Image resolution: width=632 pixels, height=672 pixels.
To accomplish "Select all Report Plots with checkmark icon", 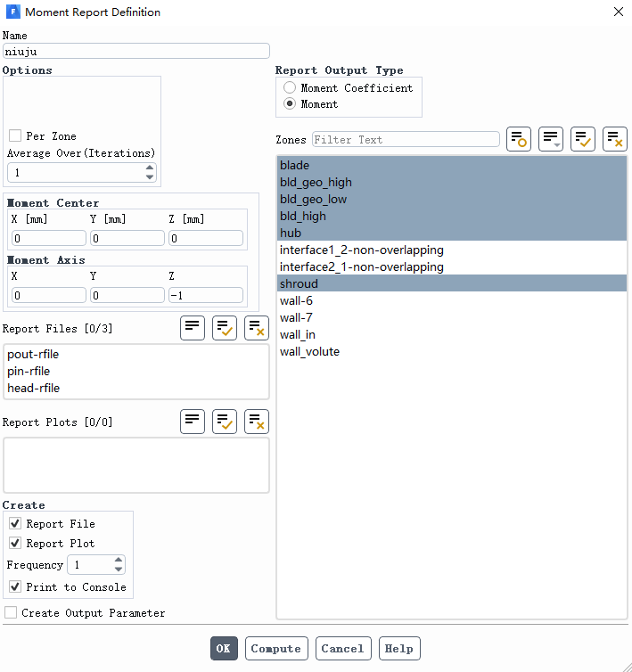I will (225, 422).
